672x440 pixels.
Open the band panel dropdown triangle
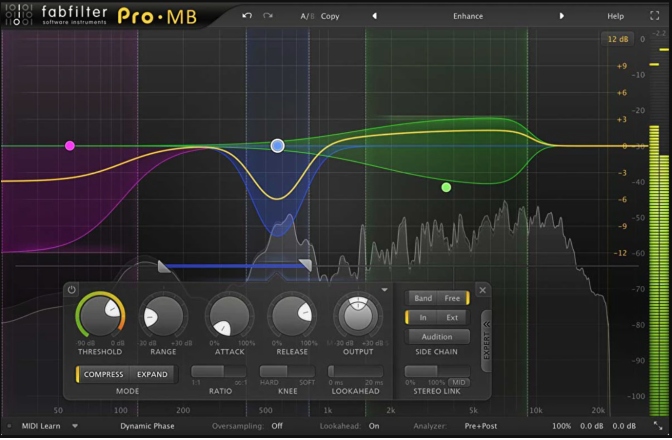[x=384, y=290]
